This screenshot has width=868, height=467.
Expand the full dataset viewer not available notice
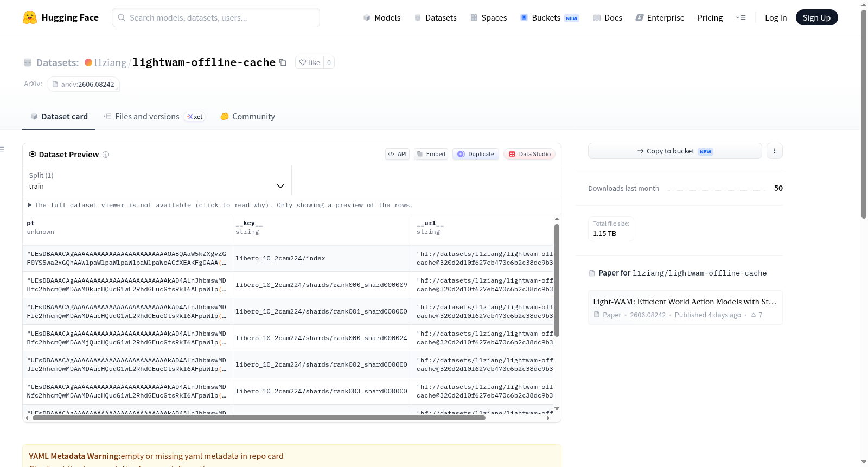pyautogui.click(x=221, y=205)
